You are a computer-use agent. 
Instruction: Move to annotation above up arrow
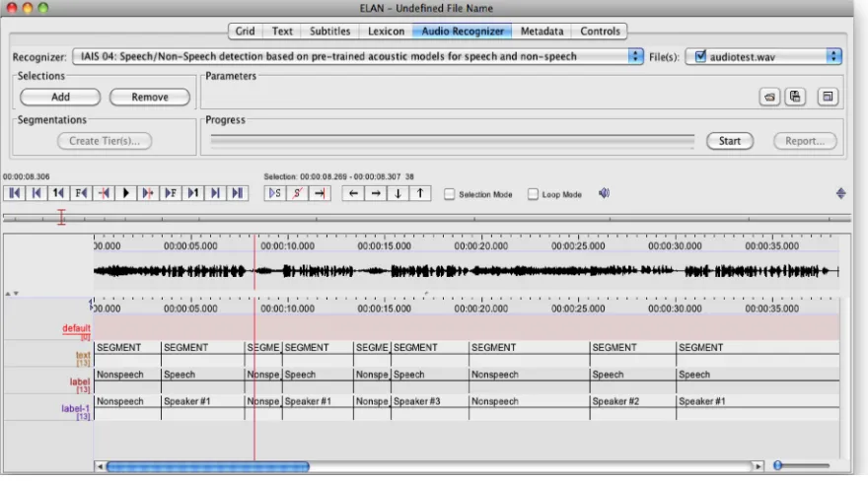(420, 193)
